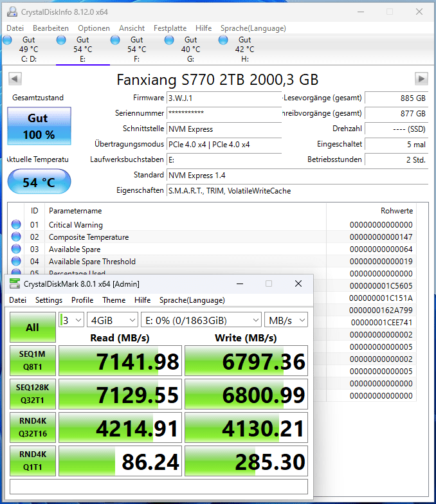
Task: Click the Schreibvorgänge value 877 GB
Action: tap(396, 113)
